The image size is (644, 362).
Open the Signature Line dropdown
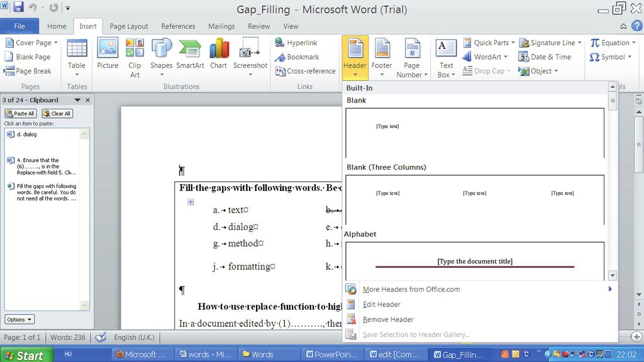coord(550,43)
